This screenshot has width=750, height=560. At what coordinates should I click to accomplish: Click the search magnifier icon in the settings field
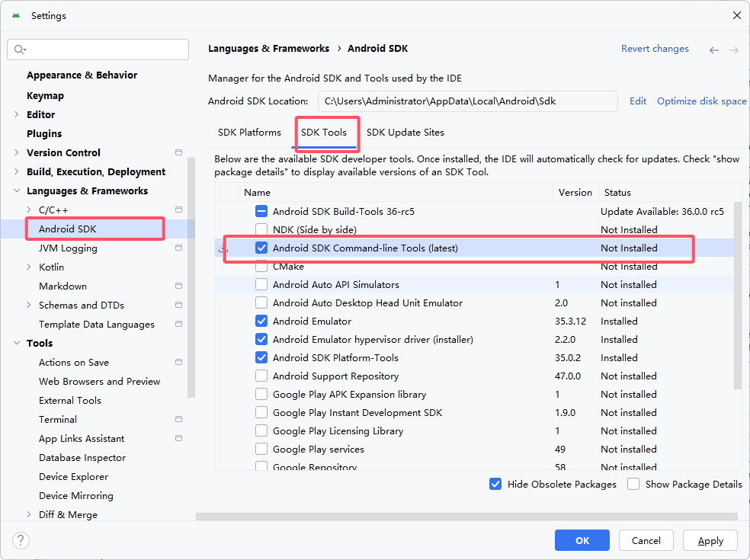(20, 50)
